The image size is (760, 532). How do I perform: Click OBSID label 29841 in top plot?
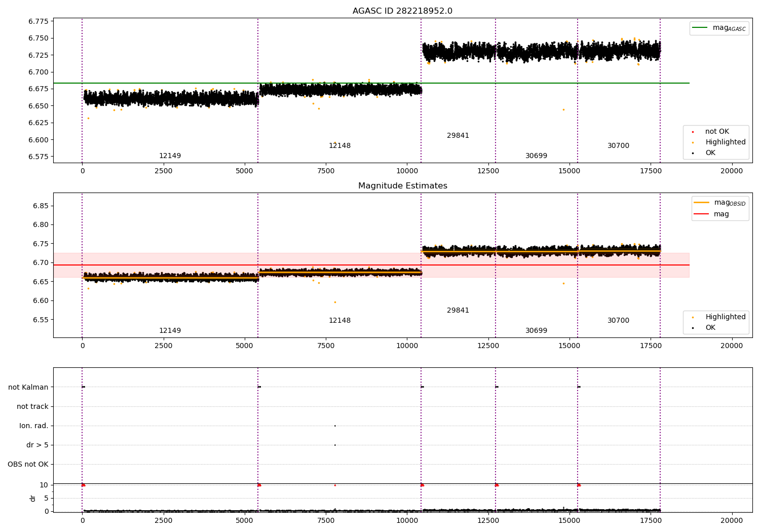click(x=458, y=136)
